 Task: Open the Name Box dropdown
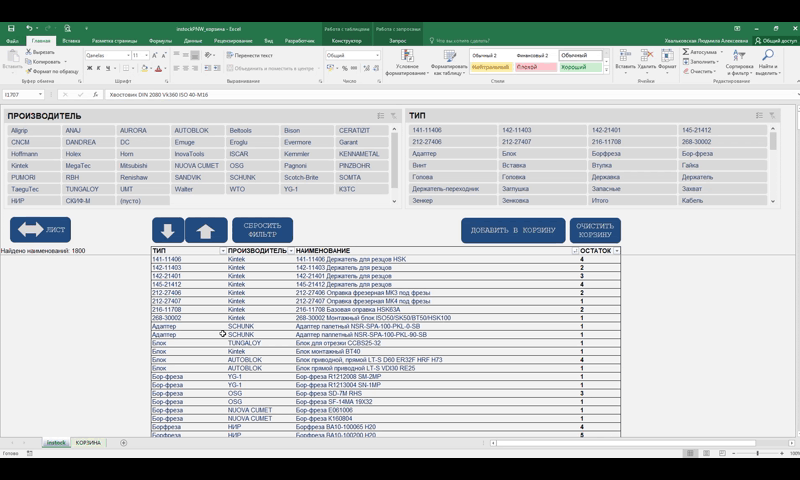coord(40,94)
